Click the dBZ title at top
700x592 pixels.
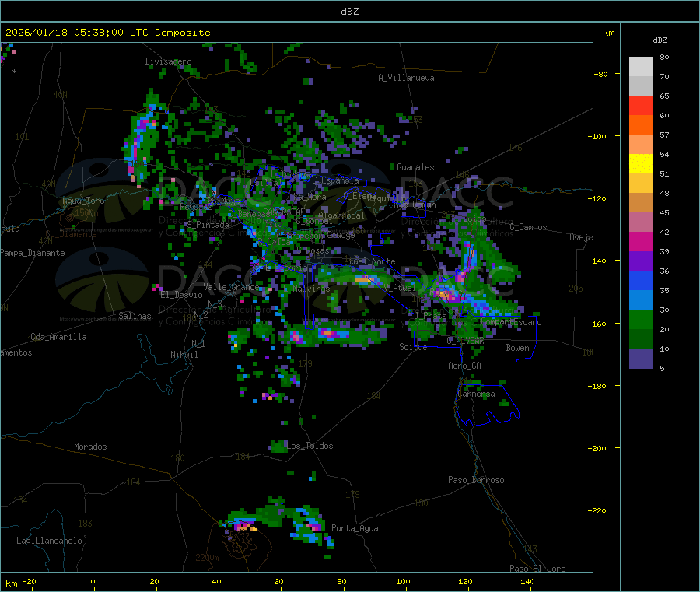click(349, 12)
